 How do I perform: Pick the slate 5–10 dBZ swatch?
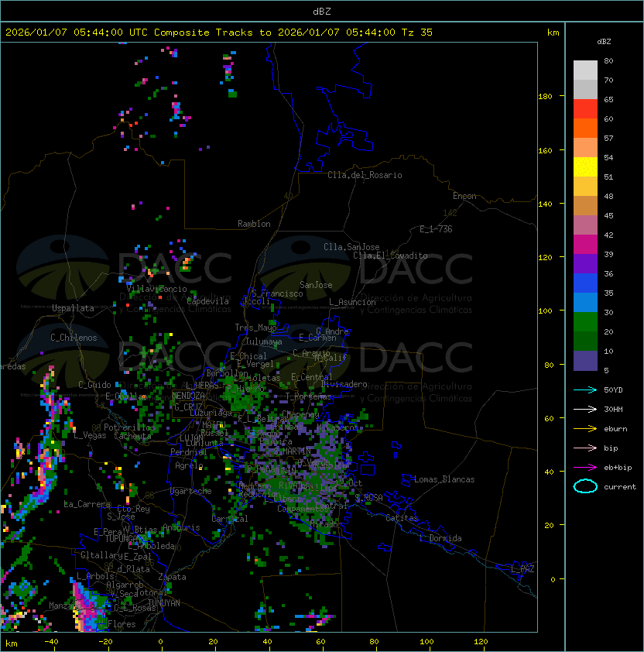click(x=585, y=361)
